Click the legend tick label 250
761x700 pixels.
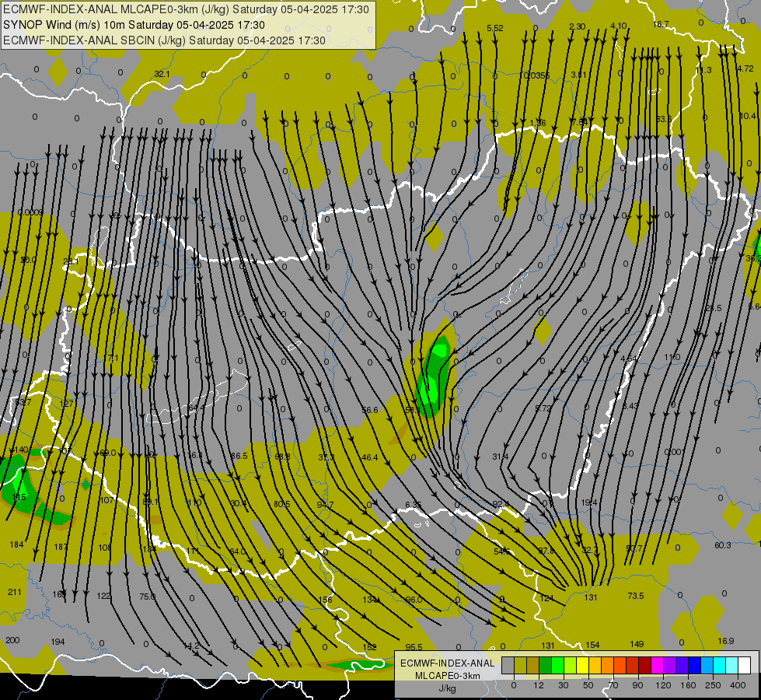click(x=713, y=685)
